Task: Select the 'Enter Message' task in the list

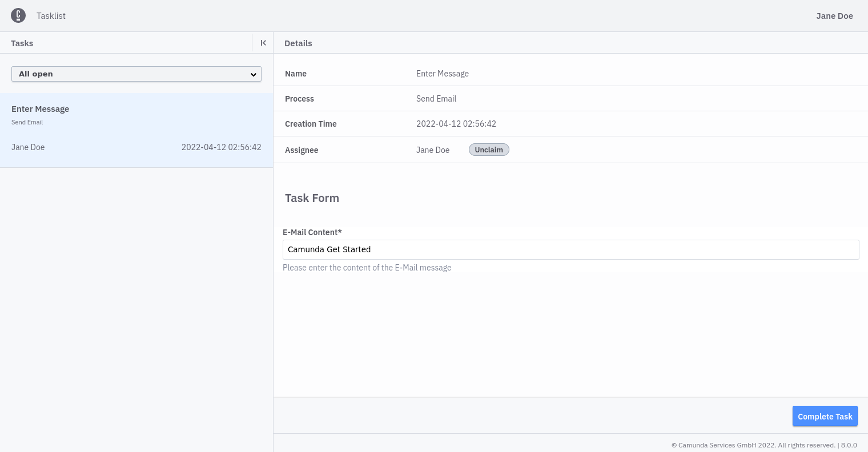Action: (136, 130)
